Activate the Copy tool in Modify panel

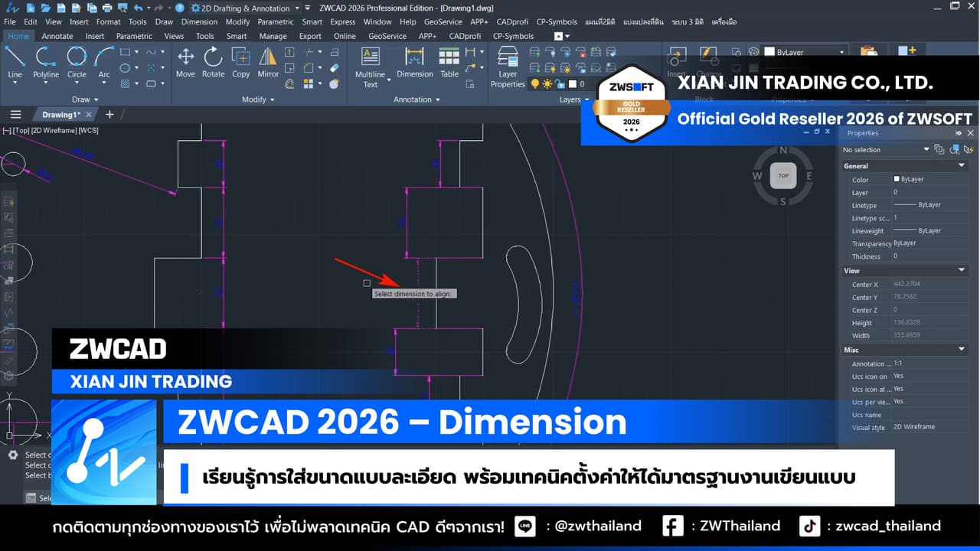click(x=241, y=63)
